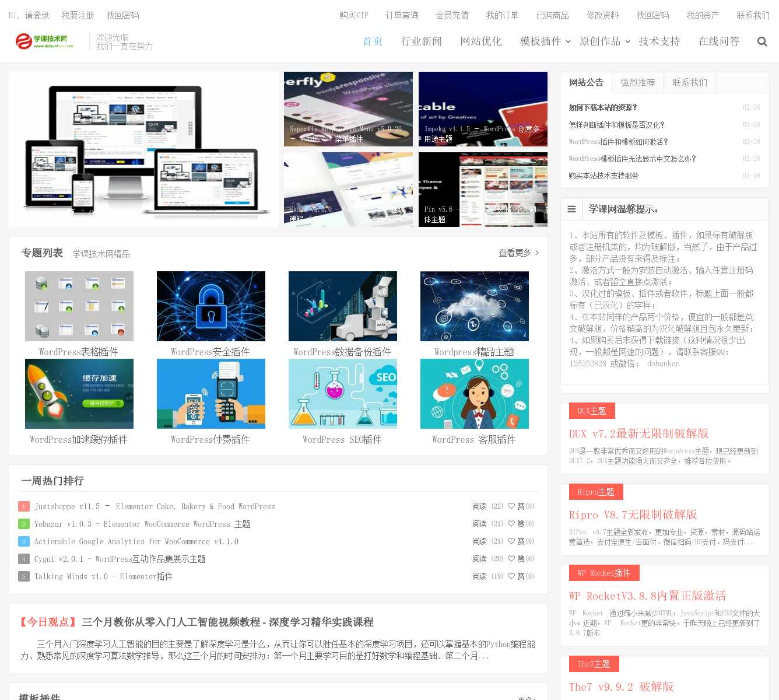Open the search magnifier icon
Viewport: 779px width, 700px height.
click(x=762, y=41)
